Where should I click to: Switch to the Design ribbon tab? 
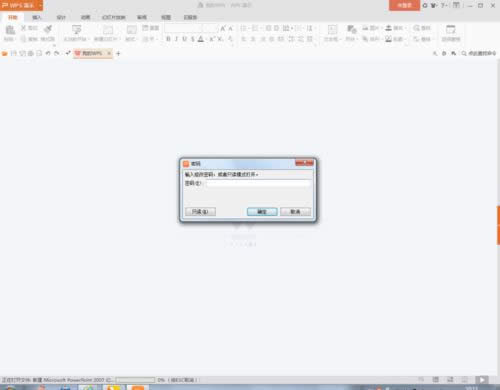coord(61,17)
